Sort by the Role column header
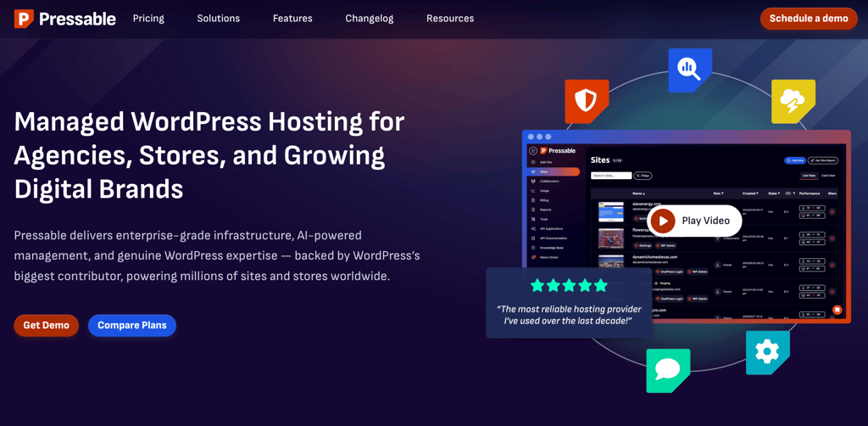The image size is (868, 426). (719, 193)
